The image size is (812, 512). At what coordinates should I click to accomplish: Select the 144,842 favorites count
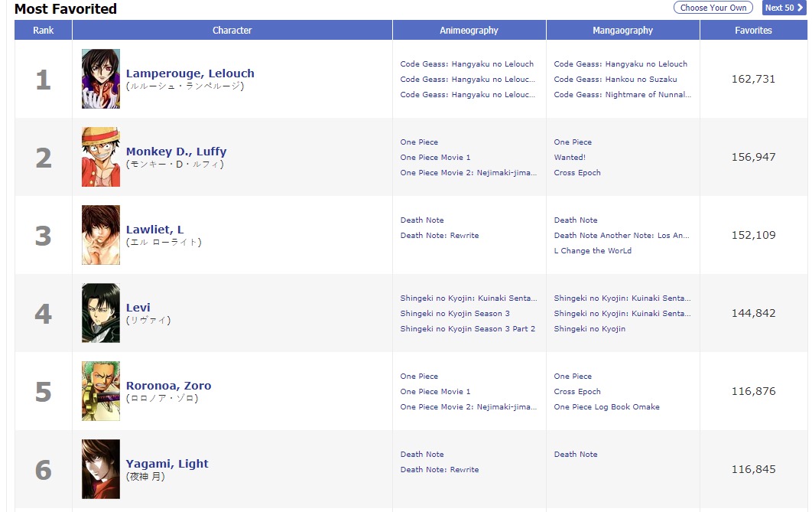753,313
